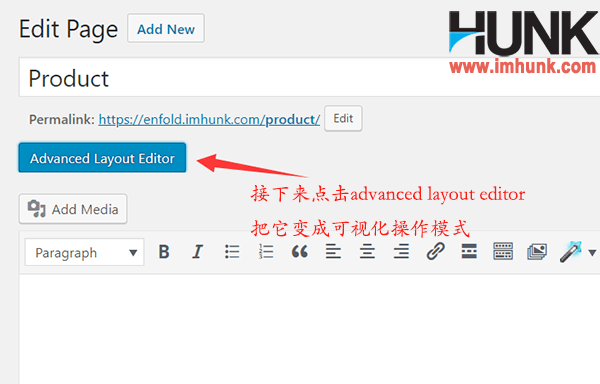Toggle the toolbar kitchen sink

click(x=503, y=252)
